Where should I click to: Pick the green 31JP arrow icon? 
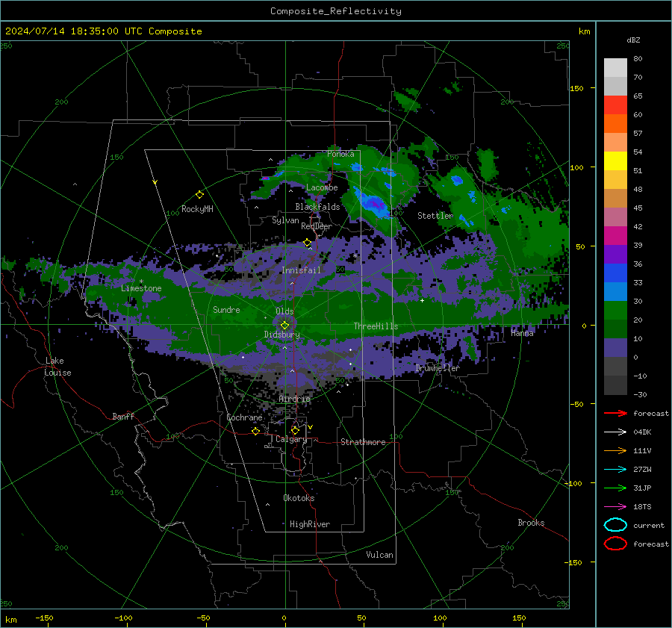coord(615,488)
